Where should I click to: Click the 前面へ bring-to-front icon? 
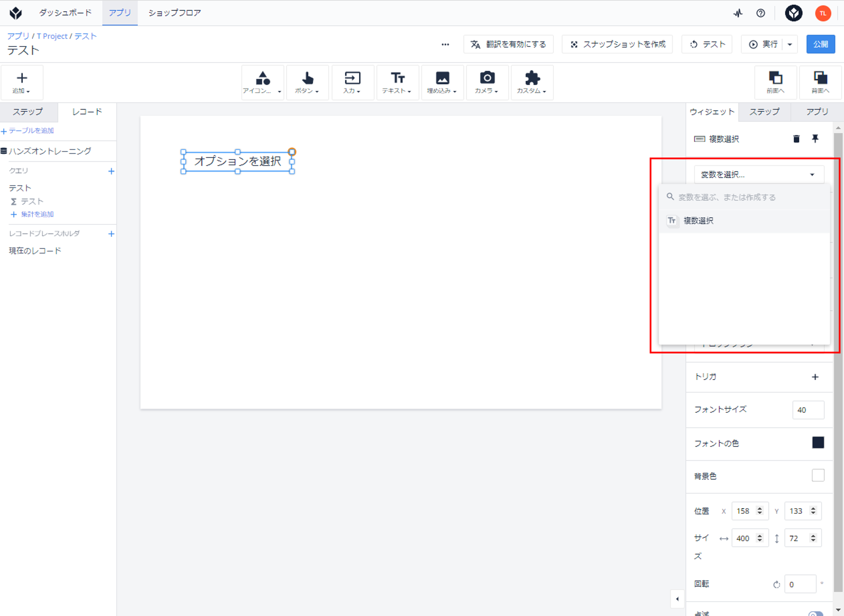coord(775,82)
